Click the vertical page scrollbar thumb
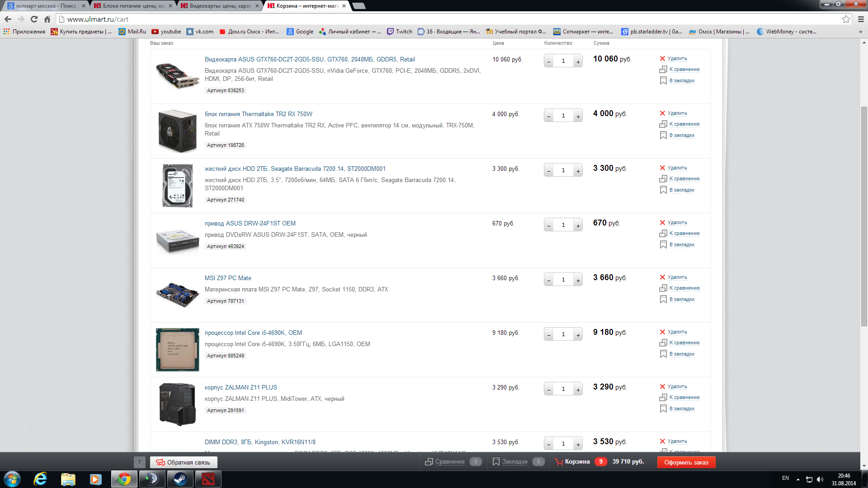 864,216
